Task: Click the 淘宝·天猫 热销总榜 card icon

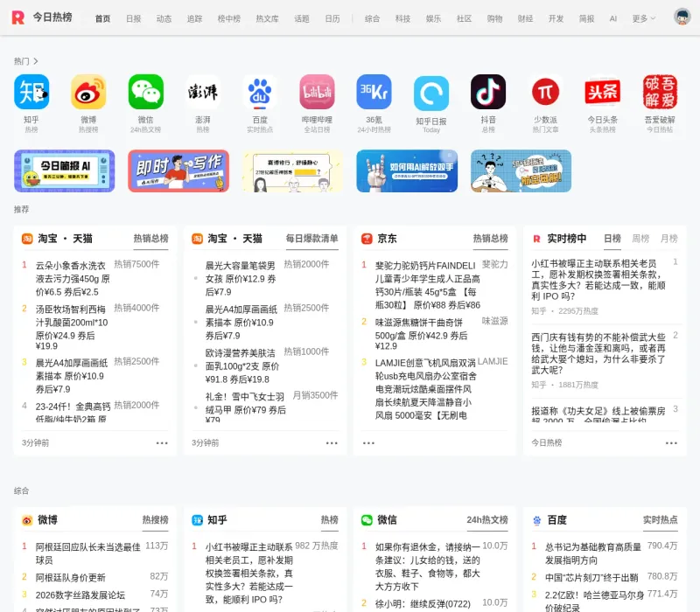Action: click(x=27, y=239)
